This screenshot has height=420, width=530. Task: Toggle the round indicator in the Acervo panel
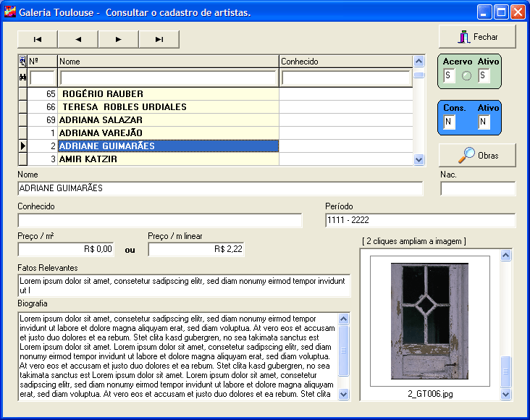(x=466, y=76)
